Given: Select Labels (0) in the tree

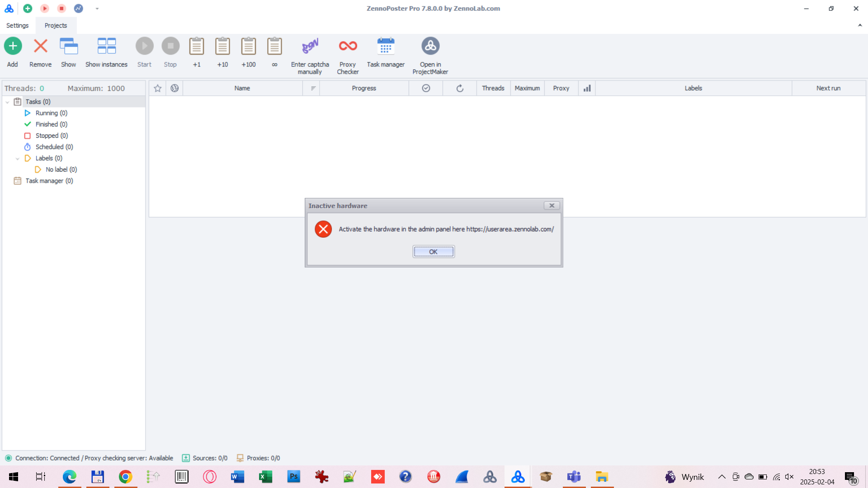Looking at the screenshot, I should (49, 158).
